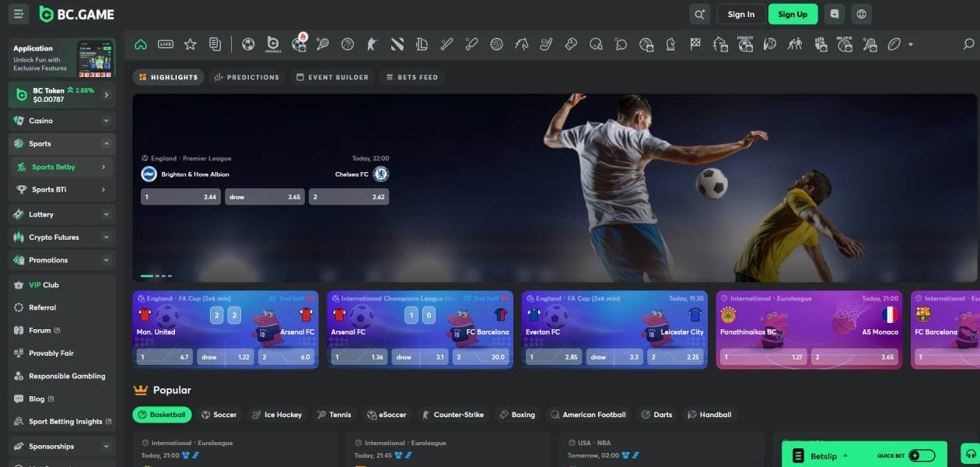This screenshot has height=467, width=980.
Task: Select the Soccer popular filter
Action: point(219,415)
